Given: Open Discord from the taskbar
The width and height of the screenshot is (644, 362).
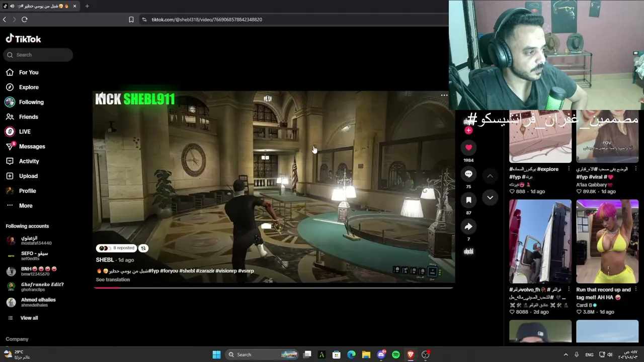Looking at the screenshot, I should 381,354.
